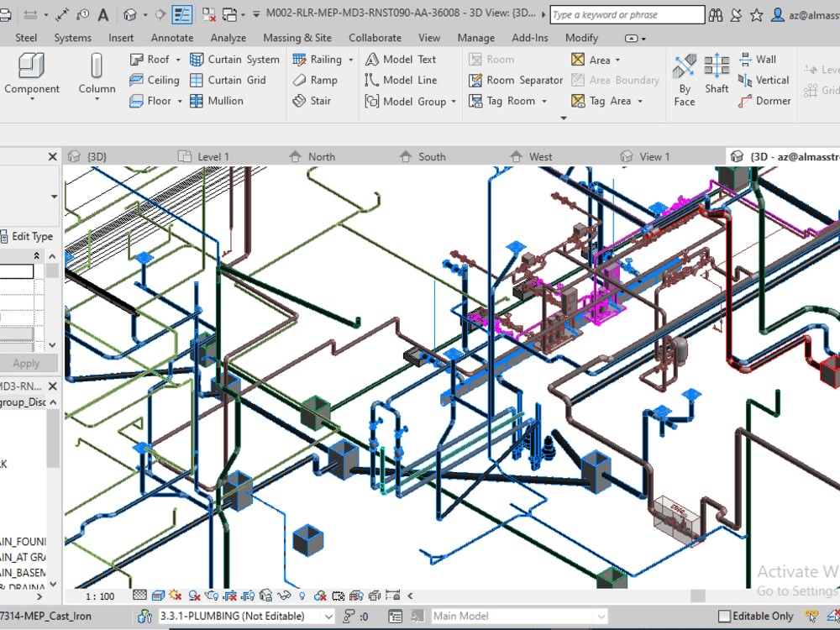The width and height of the screenshot is (840, 630).
Task: Enable the Editable Only checkbox
Action: (725, 617)
